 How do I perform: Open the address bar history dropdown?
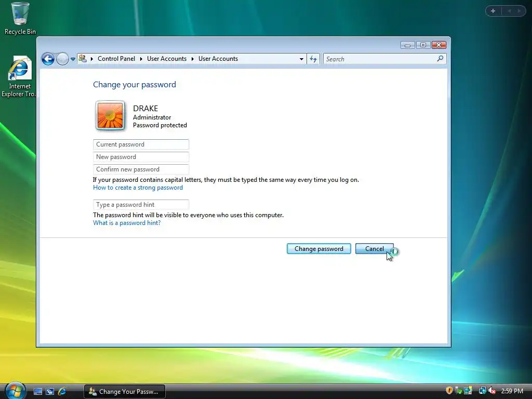tap(301, 59)
